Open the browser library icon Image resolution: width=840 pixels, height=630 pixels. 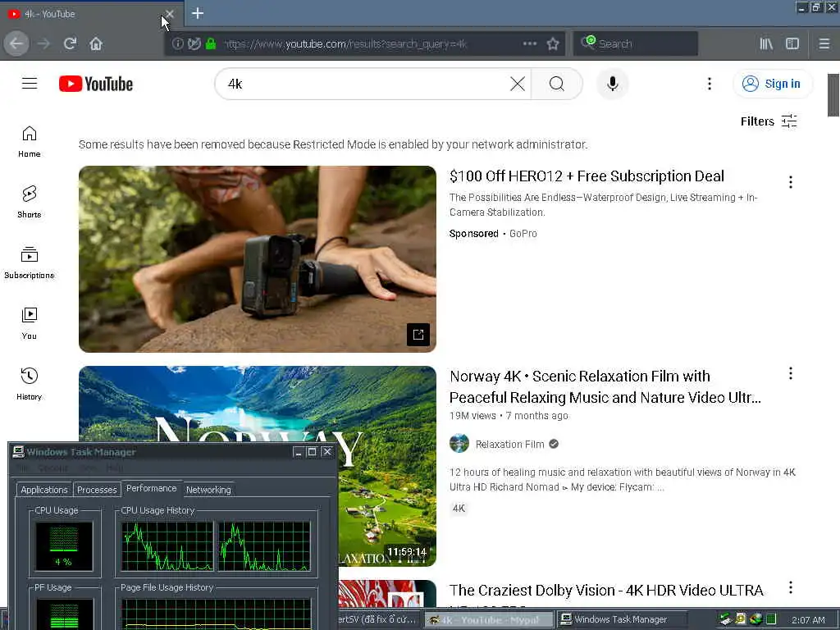click(x=766, y=43)
